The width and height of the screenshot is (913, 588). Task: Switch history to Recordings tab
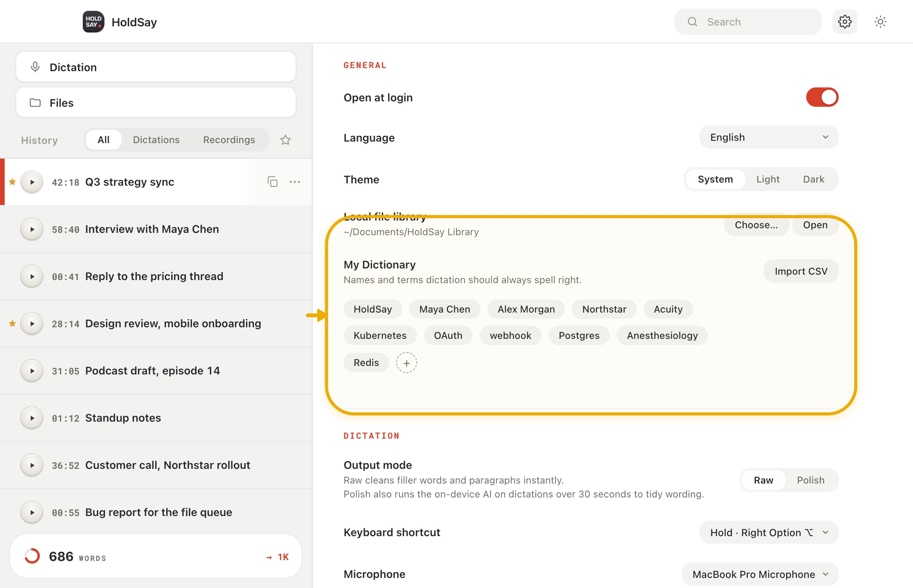229,140
